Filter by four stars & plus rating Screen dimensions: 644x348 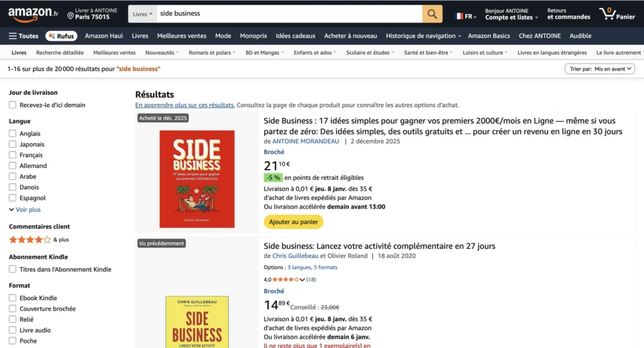(x=30, y=239)
